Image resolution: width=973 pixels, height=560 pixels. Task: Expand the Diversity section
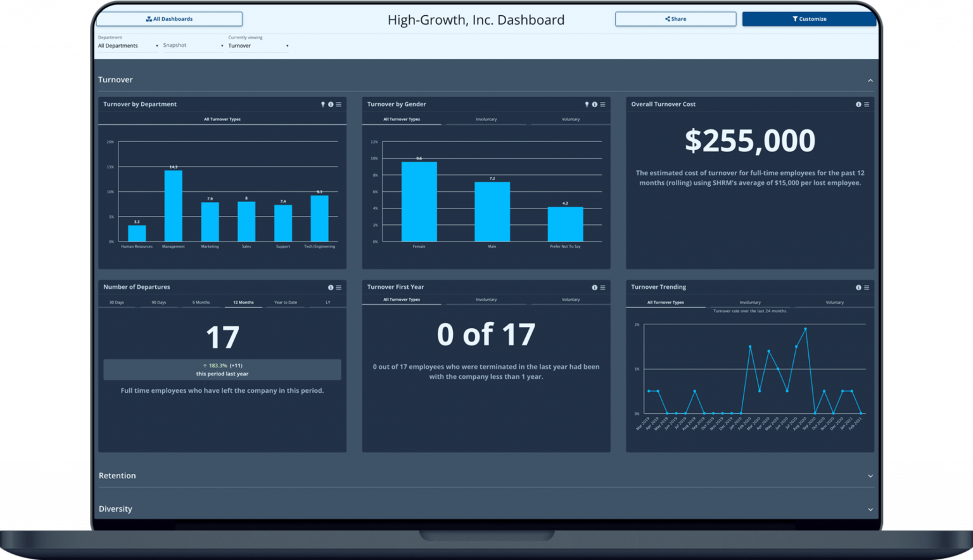pyautogui.click(x=870, y=509)
